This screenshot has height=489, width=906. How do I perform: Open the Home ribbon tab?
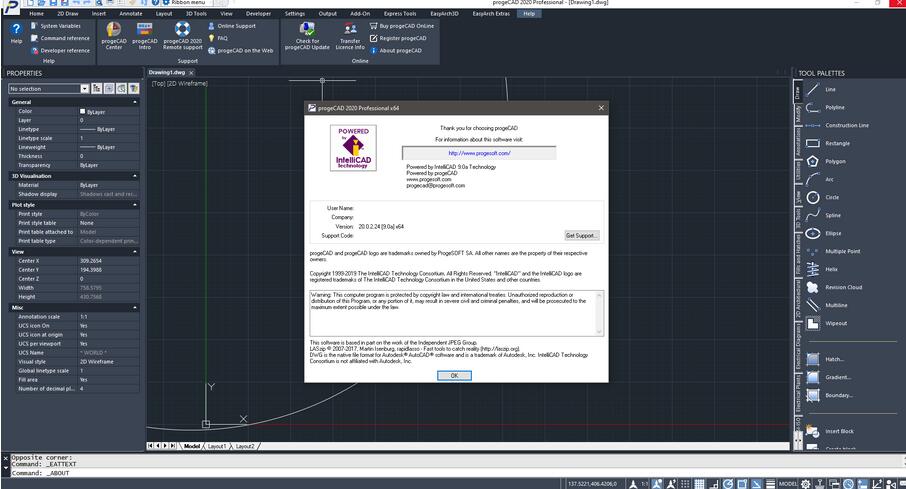[36, 13]
